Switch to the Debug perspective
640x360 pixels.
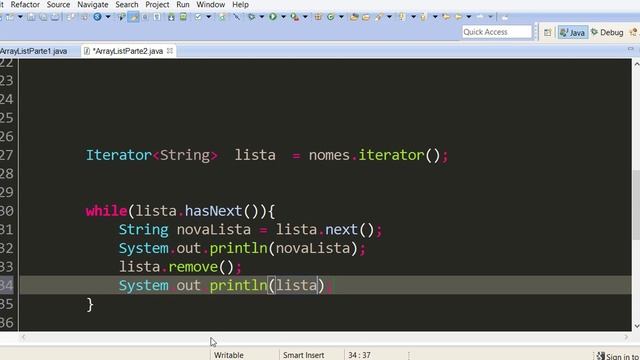(607, 32)
